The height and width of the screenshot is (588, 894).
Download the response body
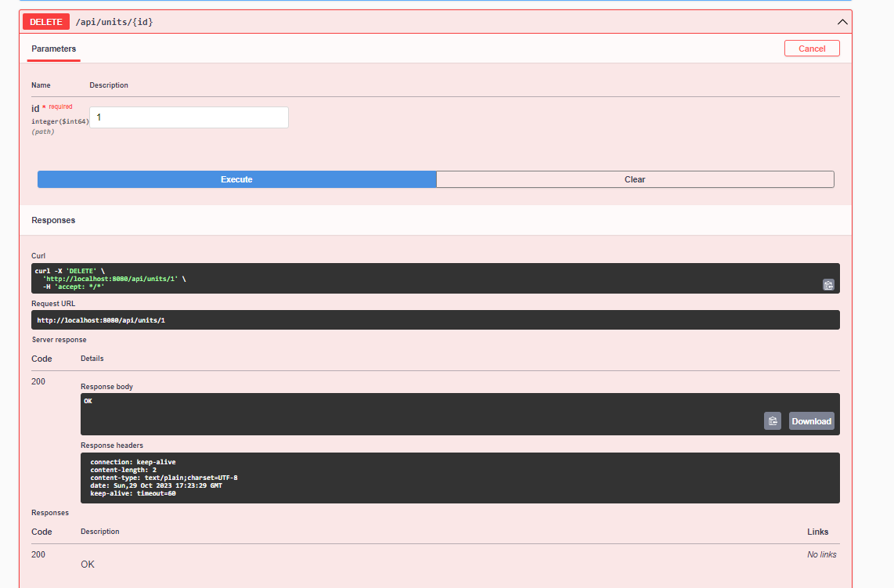click(x=811, y=421)
